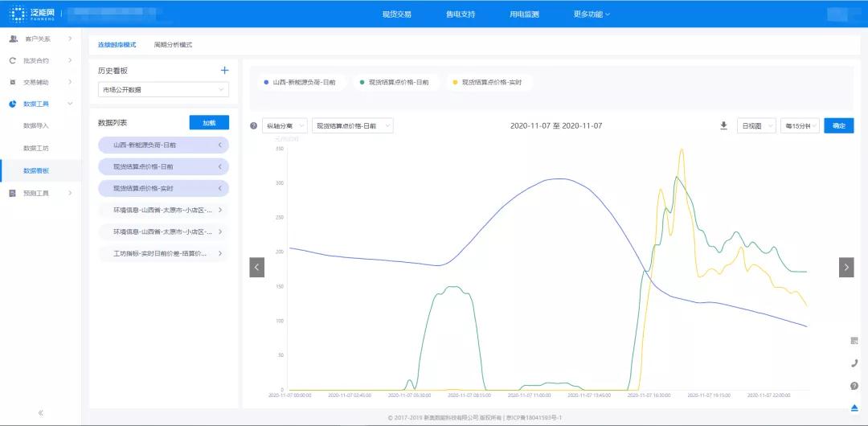Toggle the green 现货结算点价格-日前 legend series
The height and width of the screenshot is (426, 868).
395,82
